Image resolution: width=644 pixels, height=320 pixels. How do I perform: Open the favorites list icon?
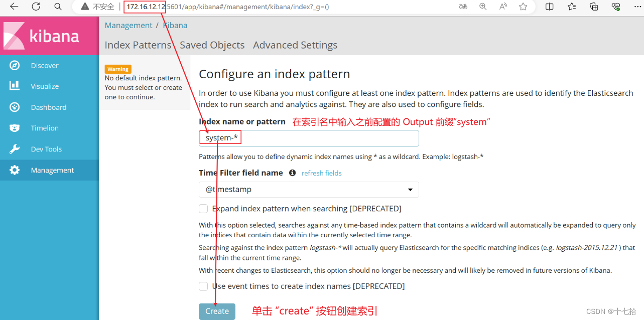click(x=572, y=7)
